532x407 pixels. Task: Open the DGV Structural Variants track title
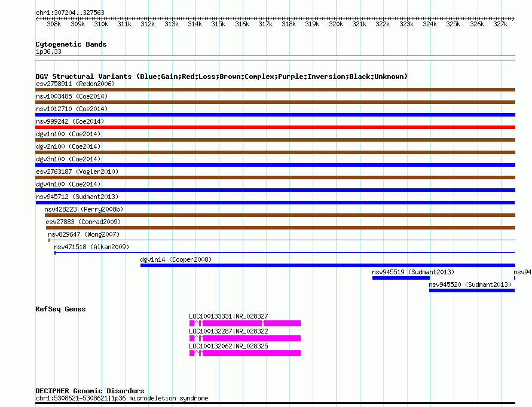(x=222, y=76)
